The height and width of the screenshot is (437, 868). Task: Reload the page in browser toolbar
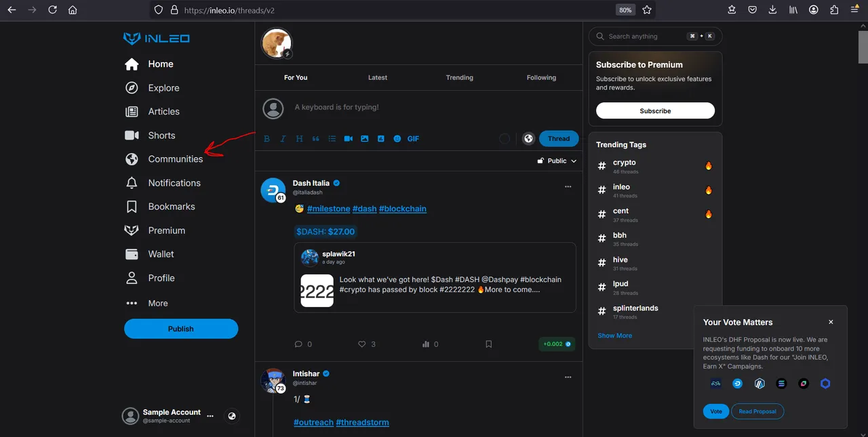pos(53,10)
